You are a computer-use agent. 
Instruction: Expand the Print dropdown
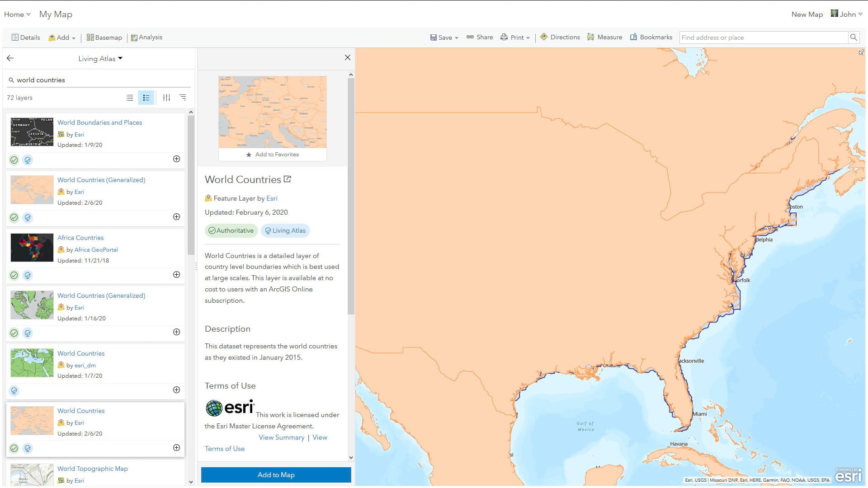point(515,38)
